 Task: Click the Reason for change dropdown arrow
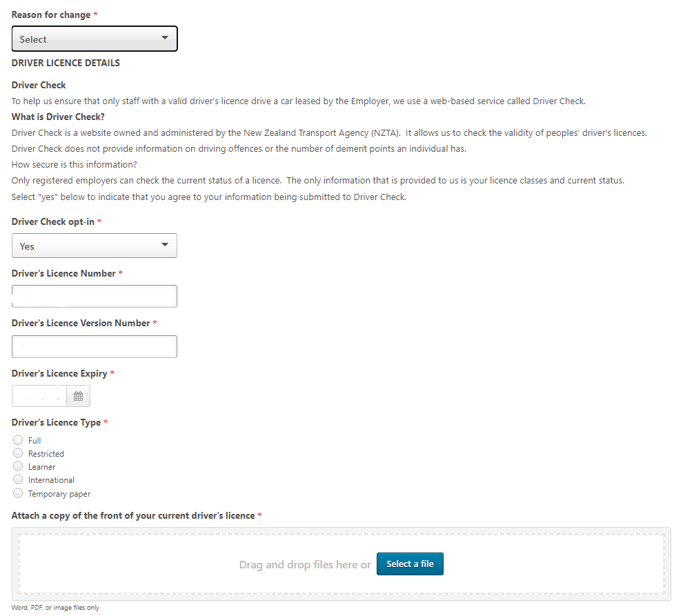165,38
